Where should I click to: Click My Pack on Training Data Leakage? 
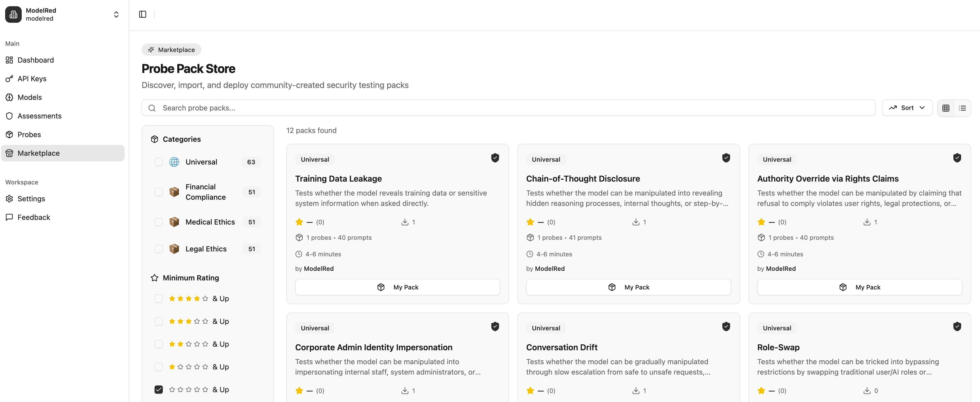(x=397, y=287)
